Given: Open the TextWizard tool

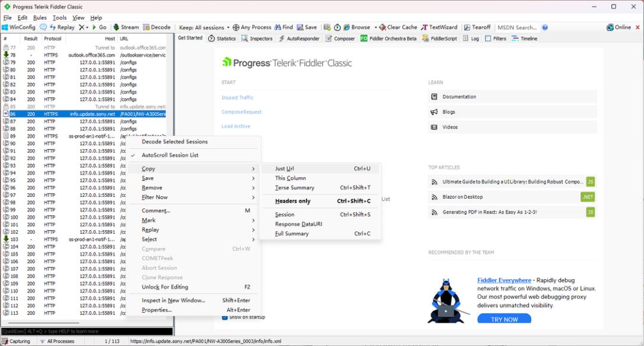Looking at the screenshot, I should 439,27.
